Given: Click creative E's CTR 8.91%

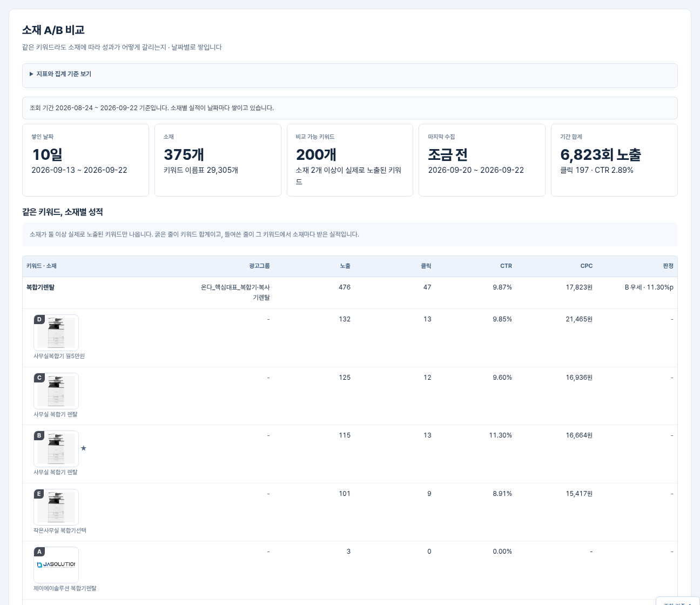Looking at the screenshot, I should point(502,494).
